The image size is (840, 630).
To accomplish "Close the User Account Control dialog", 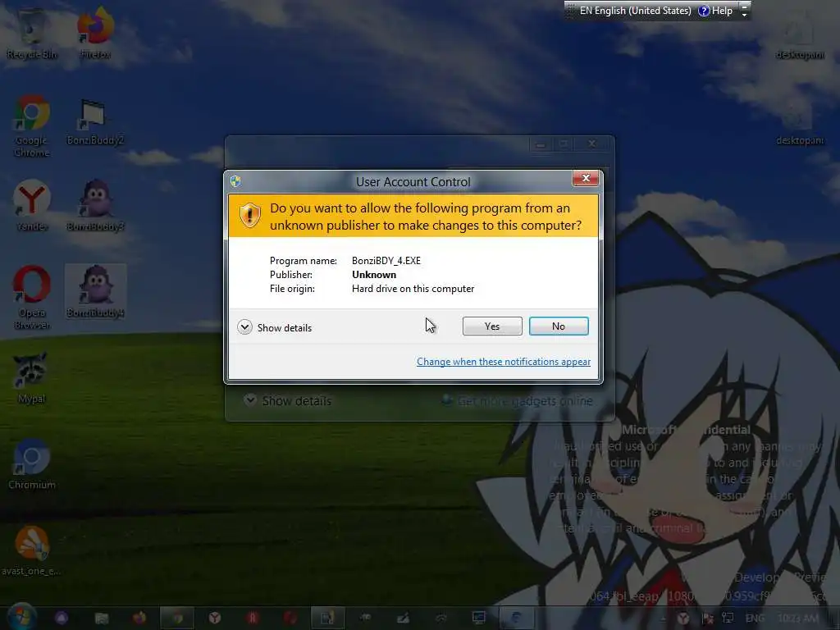I will pos(586,178).
